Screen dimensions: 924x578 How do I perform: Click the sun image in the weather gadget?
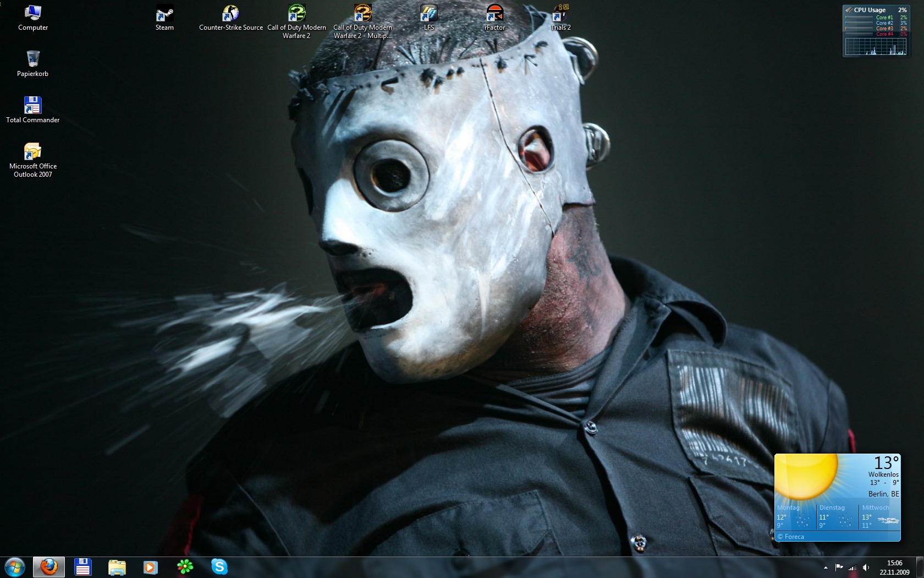(806, 476)
